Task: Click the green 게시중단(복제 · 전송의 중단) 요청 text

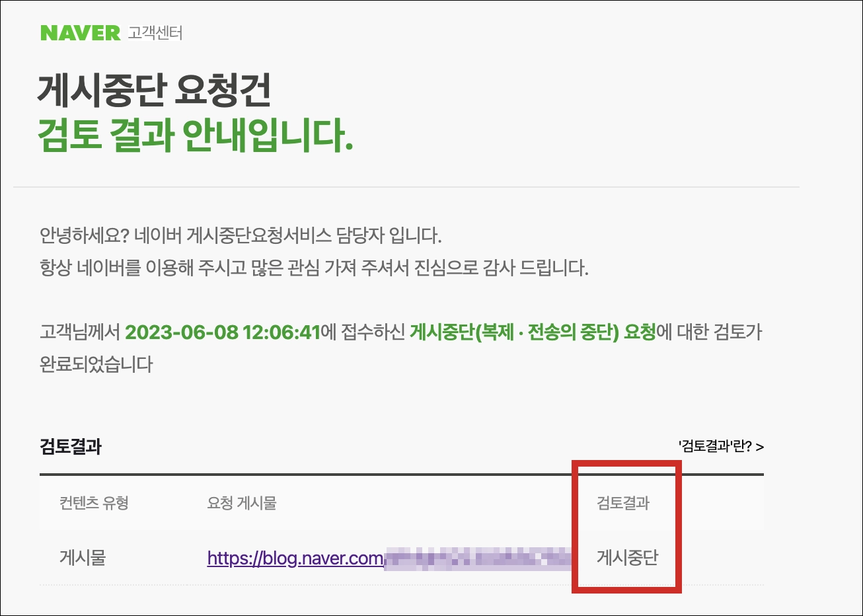Action: (533, 332)
